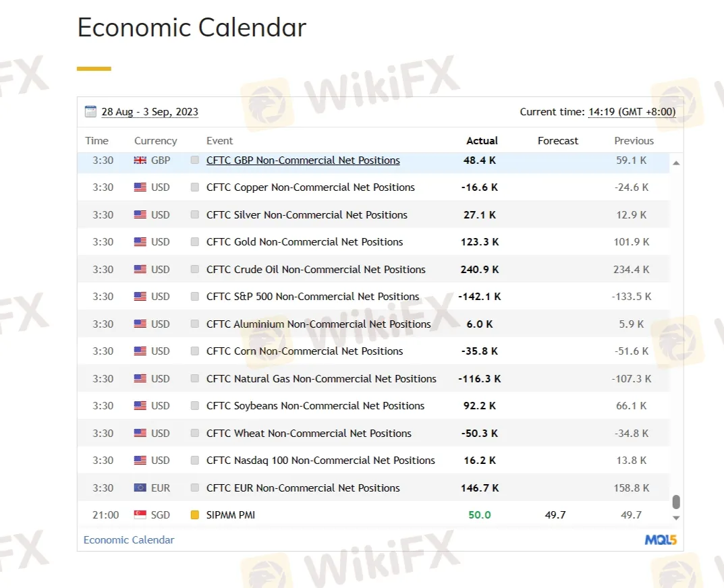Select CFTC Crude Oil Non-Commercial Net Positions

click(316, 270)
